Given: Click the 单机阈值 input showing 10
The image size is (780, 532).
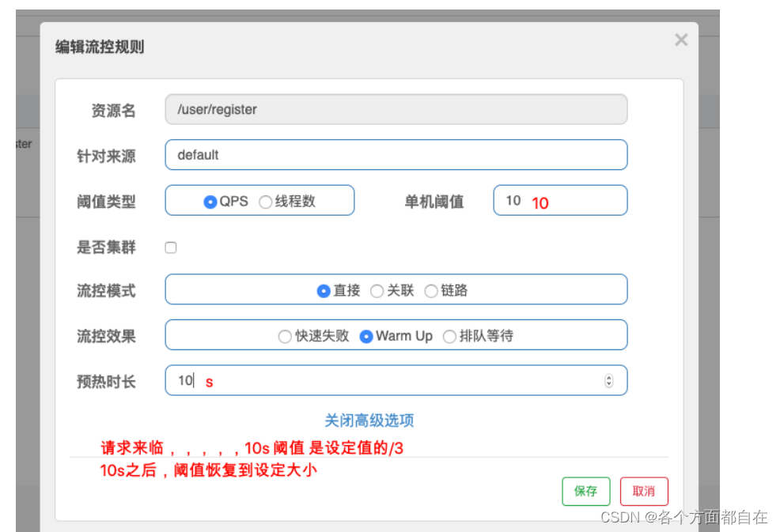Looking at the screenshot, I should coord(560,200).
